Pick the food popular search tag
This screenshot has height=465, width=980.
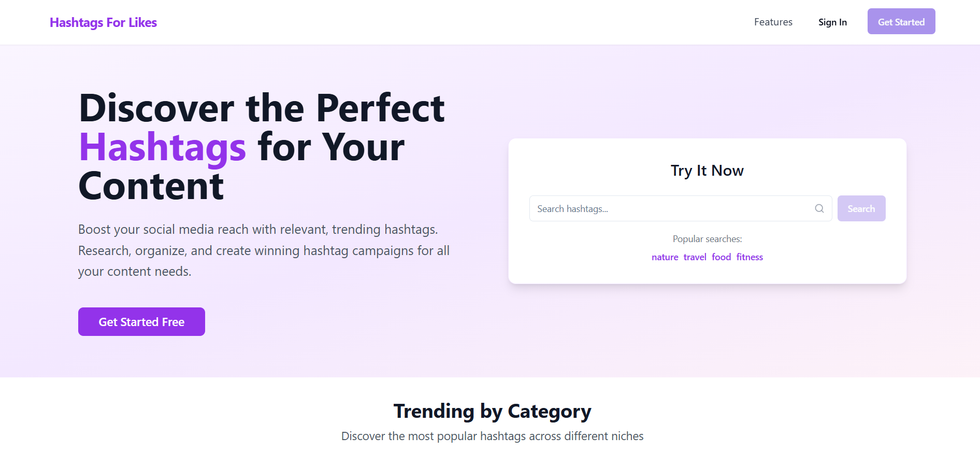pyautogui.click(x=721, y=257)
